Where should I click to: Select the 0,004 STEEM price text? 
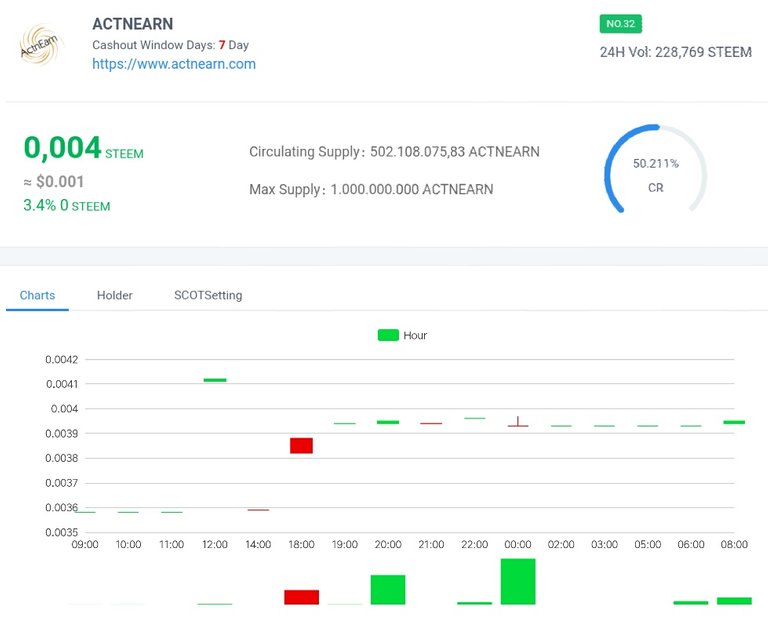pos(84,147)
